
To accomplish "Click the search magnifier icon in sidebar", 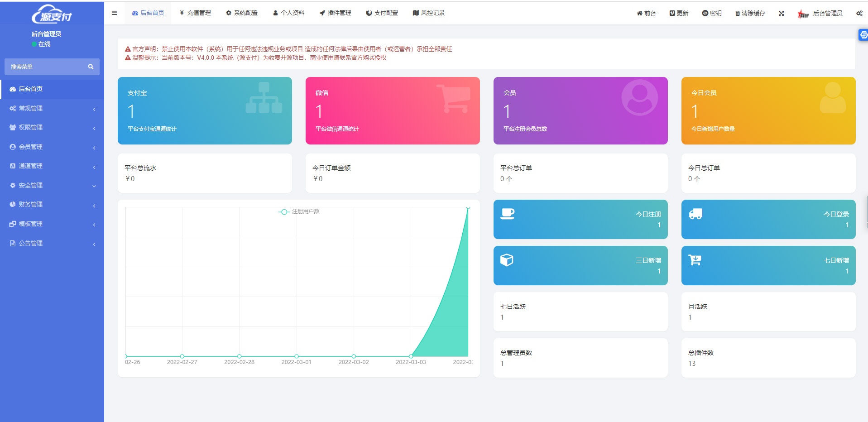I will [91, 67].
